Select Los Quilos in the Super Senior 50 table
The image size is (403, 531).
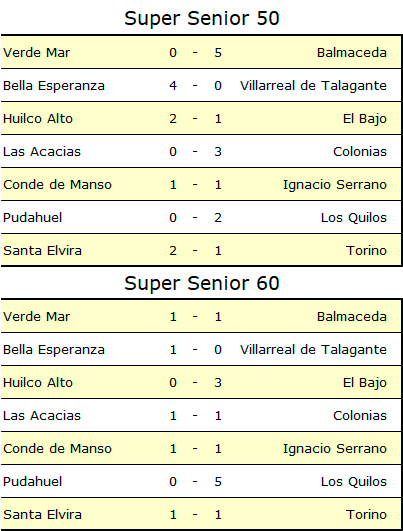[x=354, y=217]
